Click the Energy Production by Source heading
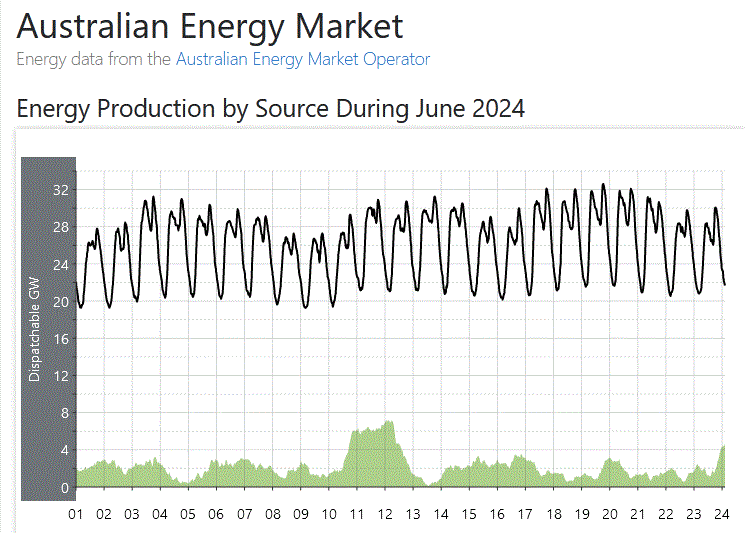 pyautogui.click(x=271, y=108)
